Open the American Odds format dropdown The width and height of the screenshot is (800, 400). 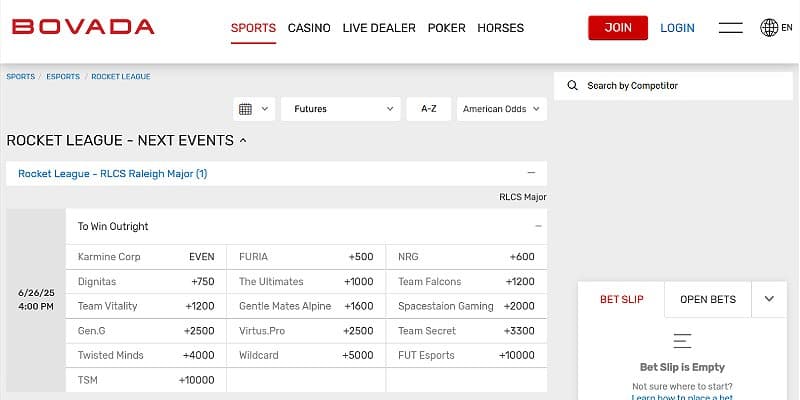point(501,109)
